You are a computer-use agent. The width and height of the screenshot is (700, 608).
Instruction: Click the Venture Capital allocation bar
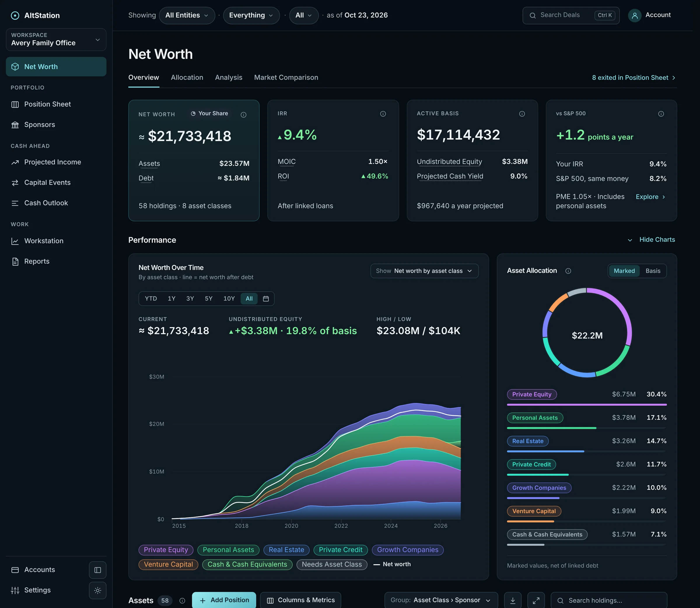coord(587,521)
